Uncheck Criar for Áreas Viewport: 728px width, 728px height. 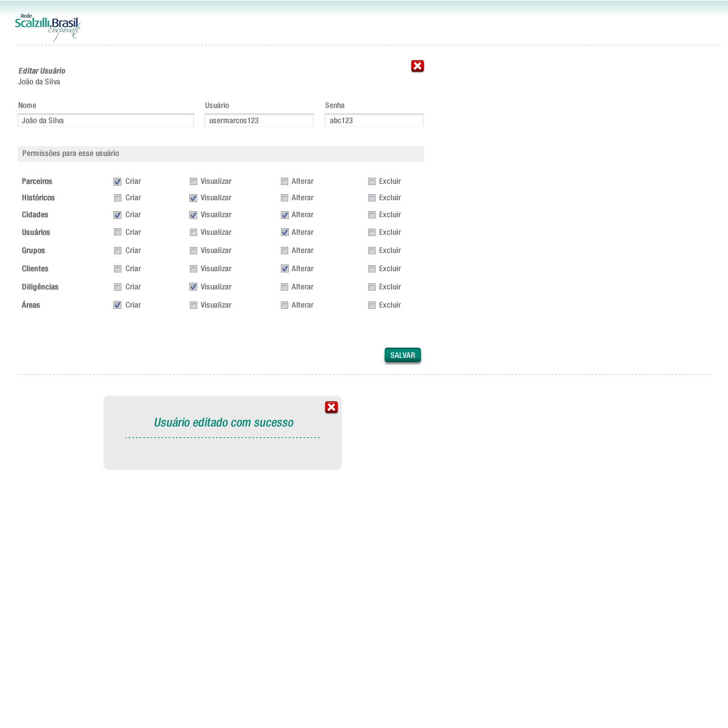[118, 305]
